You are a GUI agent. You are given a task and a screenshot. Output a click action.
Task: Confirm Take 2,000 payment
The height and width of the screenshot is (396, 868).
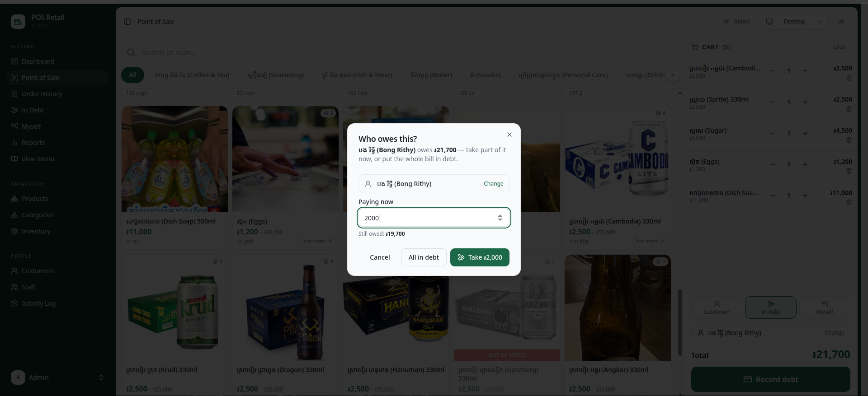click(x=480, y=257)
